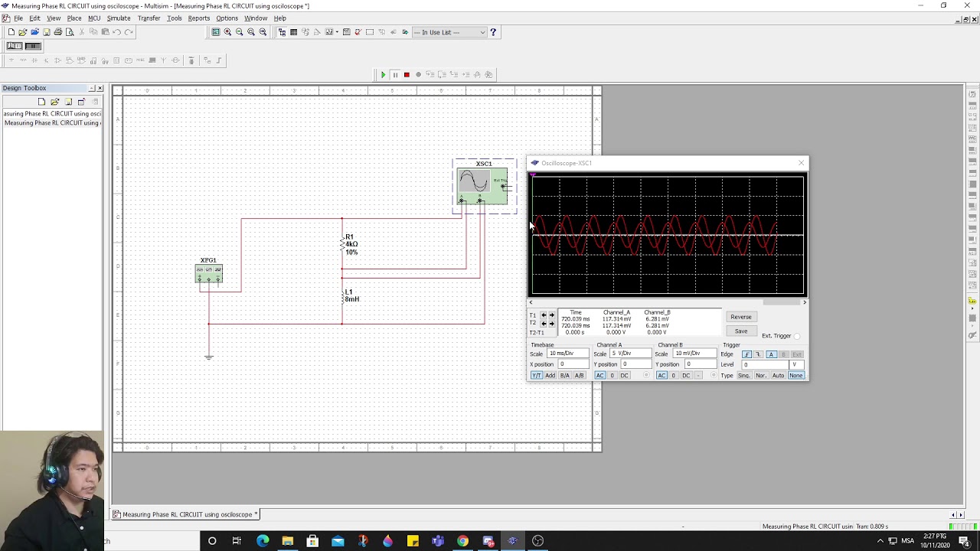Open Google Chrome from the taskbar
The height and width of the screenshot is (551, 980).
point(462,541)
